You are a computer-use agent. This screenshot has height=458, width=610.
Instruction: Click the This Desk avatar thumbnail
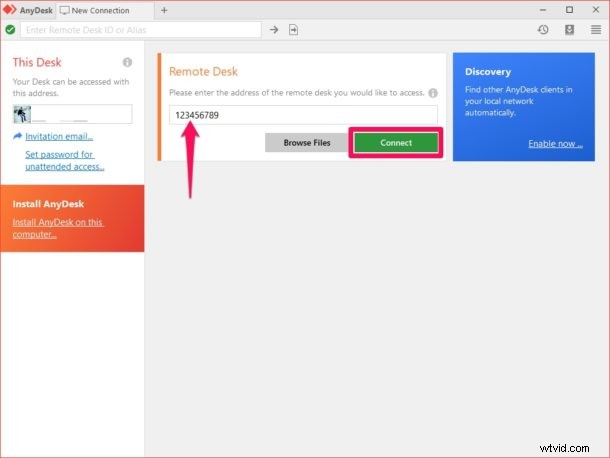pos(22,114)
